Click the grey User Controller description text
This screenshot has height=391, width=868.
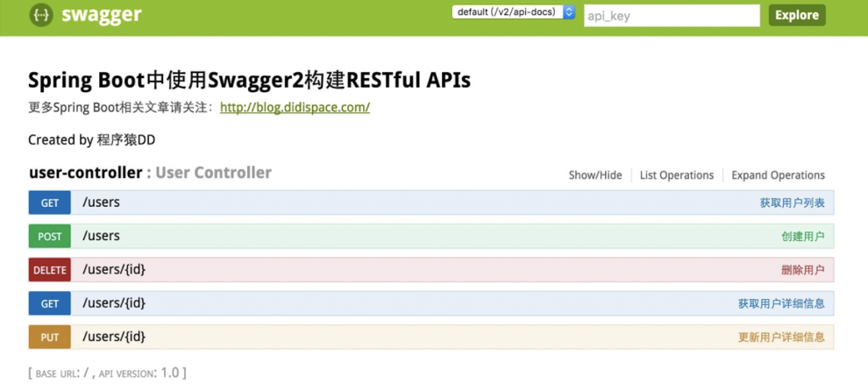tap(213, 173)
